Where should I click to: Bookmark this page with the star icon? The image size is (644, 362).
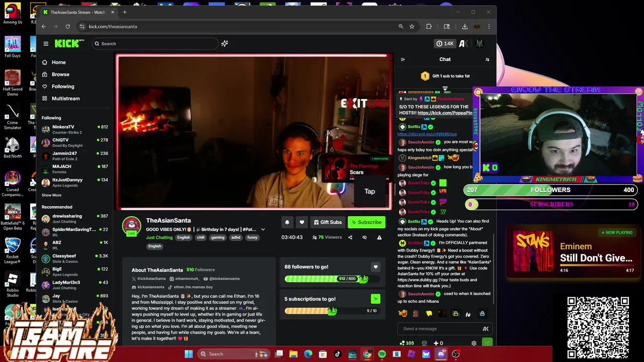pyautogui.click(x=412, y=27)
